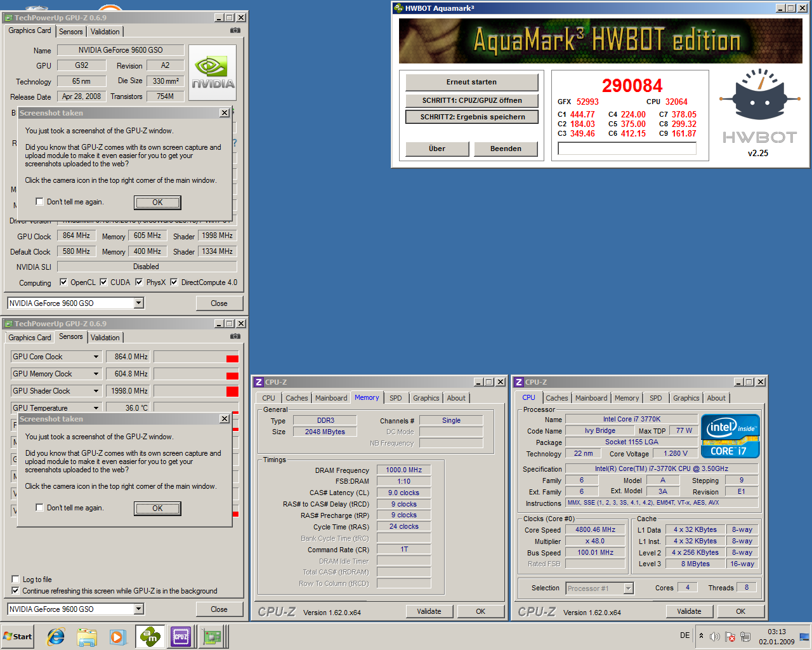
Task: Open GPU selection dropdown in upper GPU-Z window
Action: 139,303
